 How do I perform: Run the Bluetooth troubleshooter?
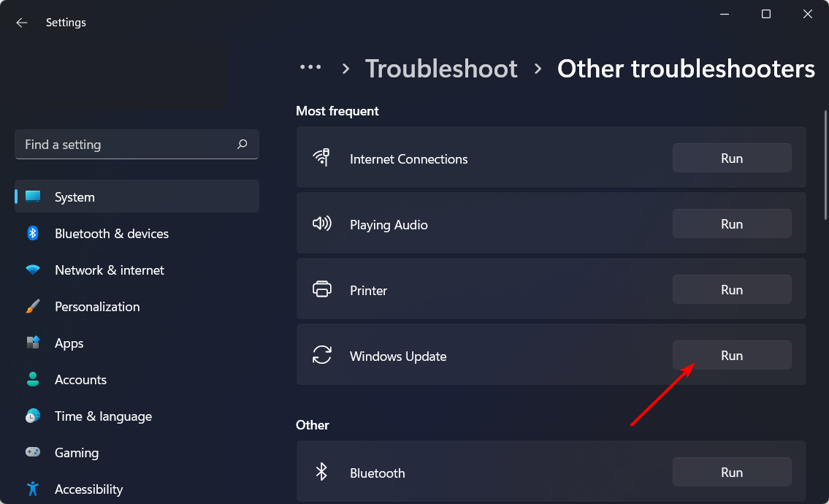(731, 473)
